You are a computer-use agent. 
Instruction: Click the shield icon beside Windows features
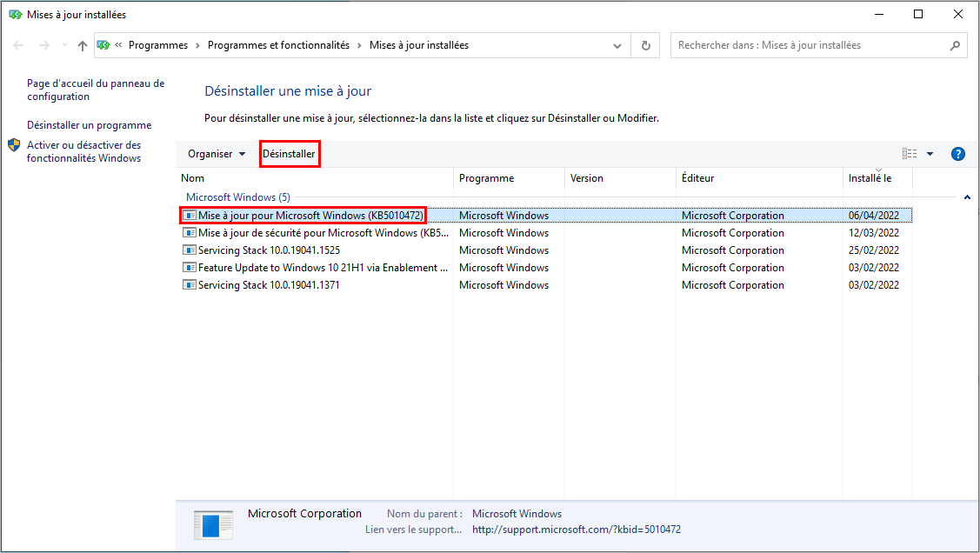tap(14, 145)
